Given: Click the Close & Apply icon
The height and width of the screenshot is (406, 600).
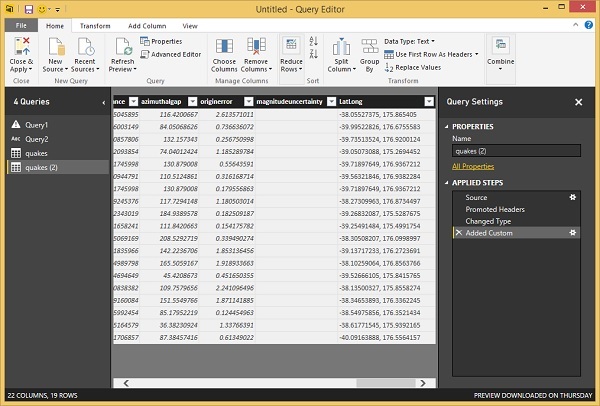Looking at the screenshot, I should click(x=20, y=46).
